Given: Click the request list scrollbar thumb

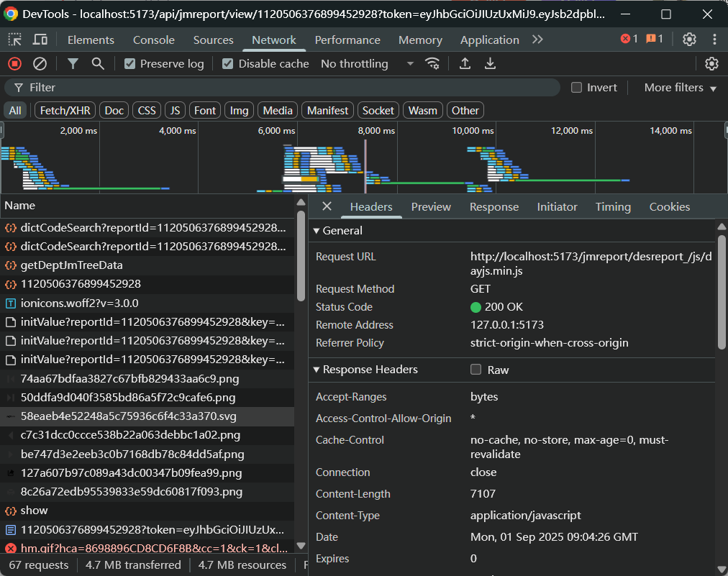Looking at the screenshot, I should pos(301,256).
